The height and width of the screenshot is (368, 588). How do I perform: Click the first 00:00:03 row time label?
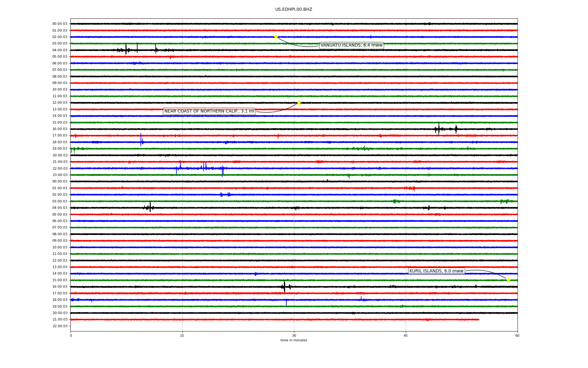pos(60,24)
